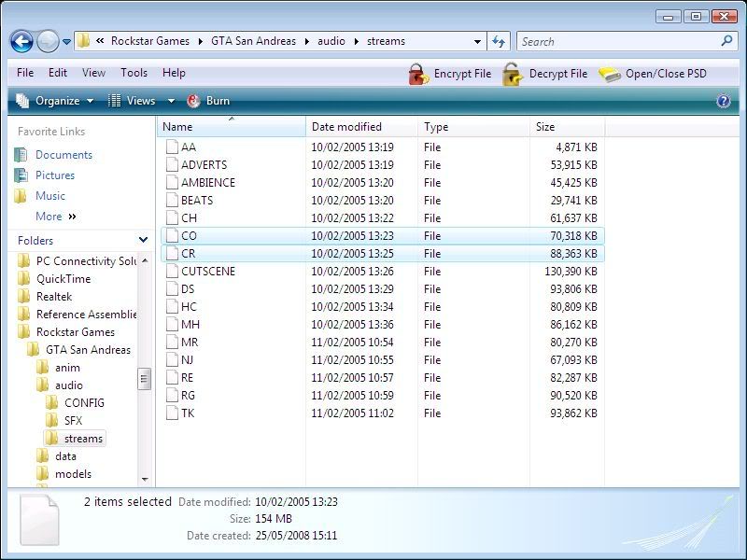Click the Organize toolbar icon
Viewport: 747px width, 560px height.
tap(22, 101)
